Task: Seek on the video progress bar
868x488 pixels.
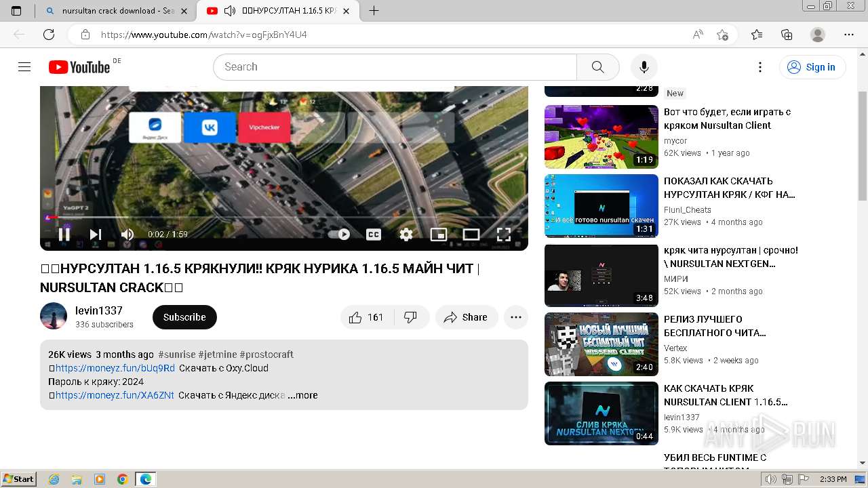Action: pos(284,217)
